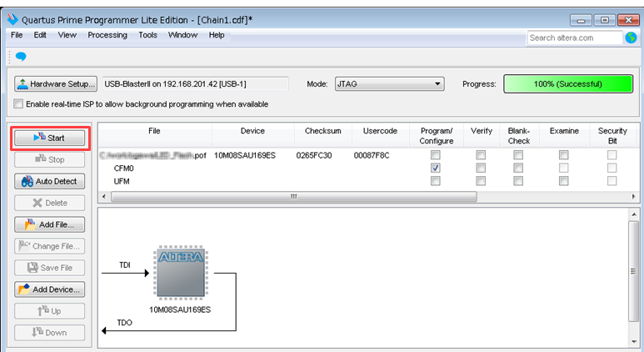
Task: Enable Blank-Check for UFM
Action: pos(518,181)
